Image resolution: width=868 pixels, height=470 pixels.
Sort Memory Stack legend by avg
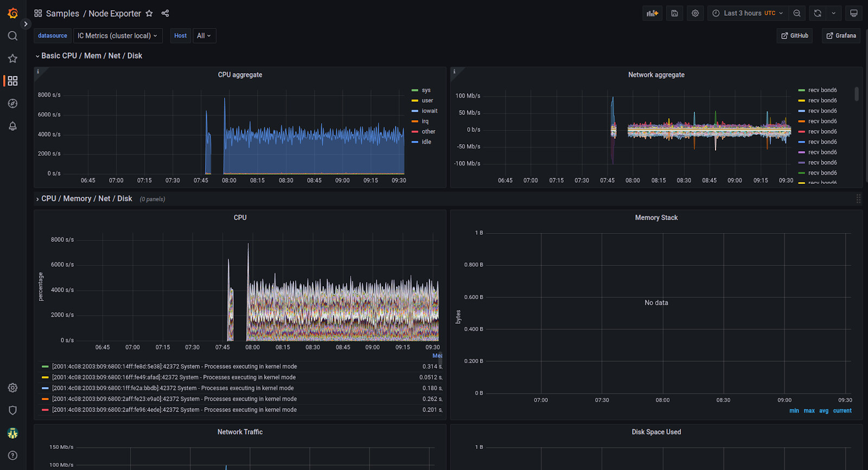tap(824, 411)
